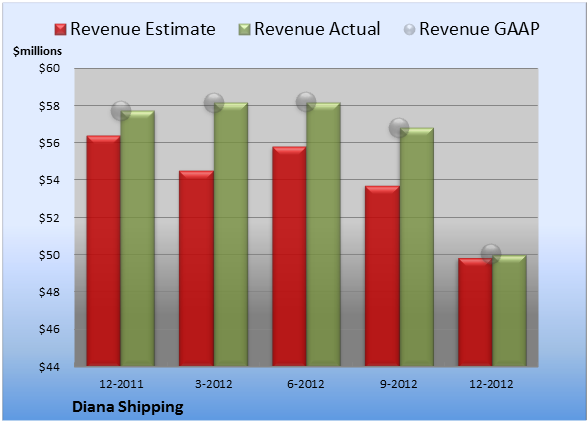The image size is (588, 422).
Task: Click the $56 y-axis label
Action: (49, 143)
